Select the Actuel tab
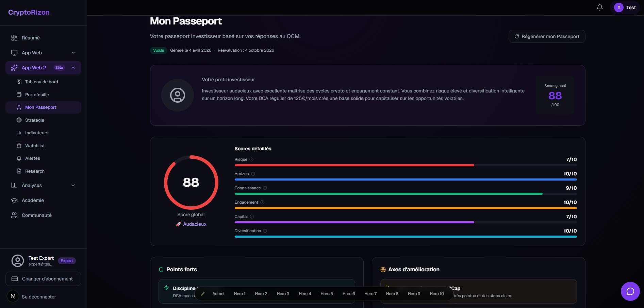 point(218,294)
